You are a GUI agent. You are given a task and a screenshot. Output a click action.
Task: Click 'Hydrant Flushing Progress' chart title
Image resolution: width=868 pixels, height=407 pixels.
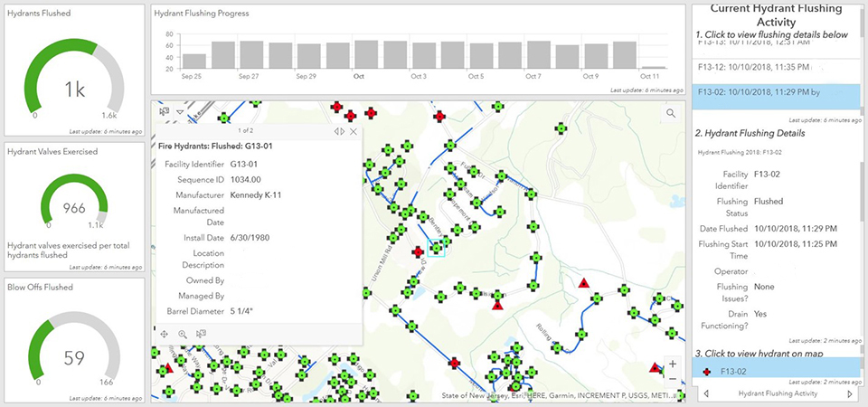[x=202, y=14]
